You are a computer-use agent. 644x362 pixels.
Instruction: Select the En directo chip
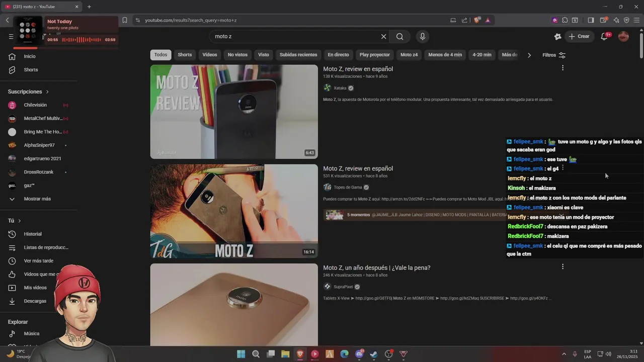tap(338, 55)
